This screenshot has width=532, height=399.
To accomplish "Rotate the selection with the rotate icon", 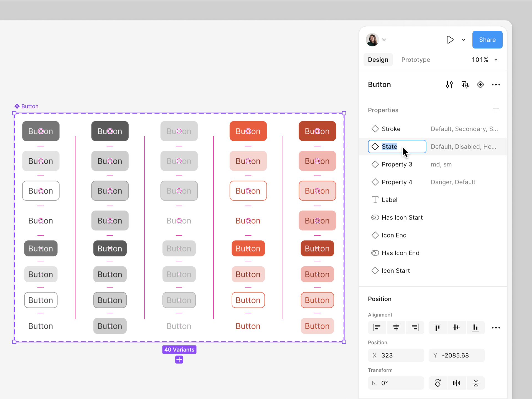I will click(438, 383).
